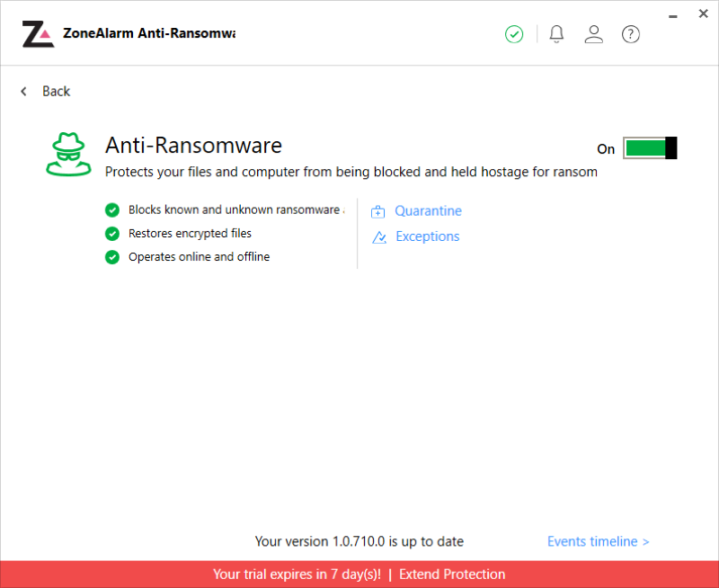
Task: Turn off the Anti-Ransomware On switch
Action: [x=650, y=148]
